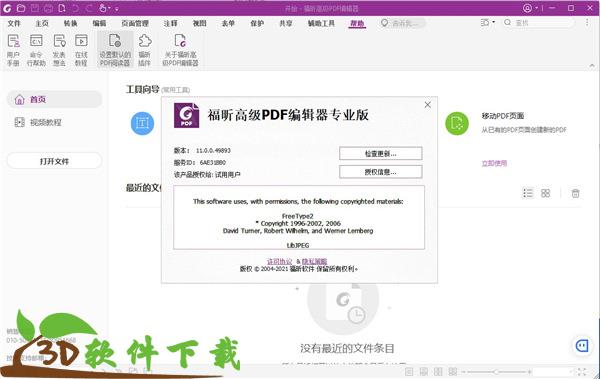Click the 授权信息 license info button

pos(381,172)
